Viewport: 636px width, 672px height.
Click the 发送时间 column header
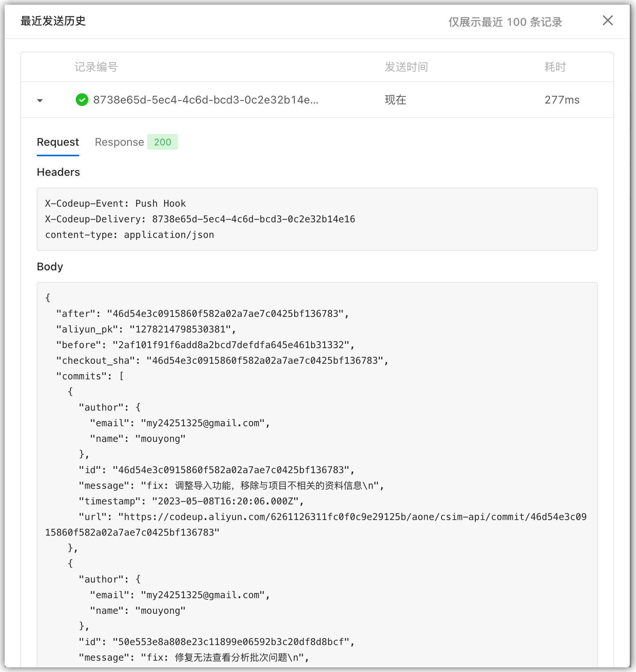[406, 66]
